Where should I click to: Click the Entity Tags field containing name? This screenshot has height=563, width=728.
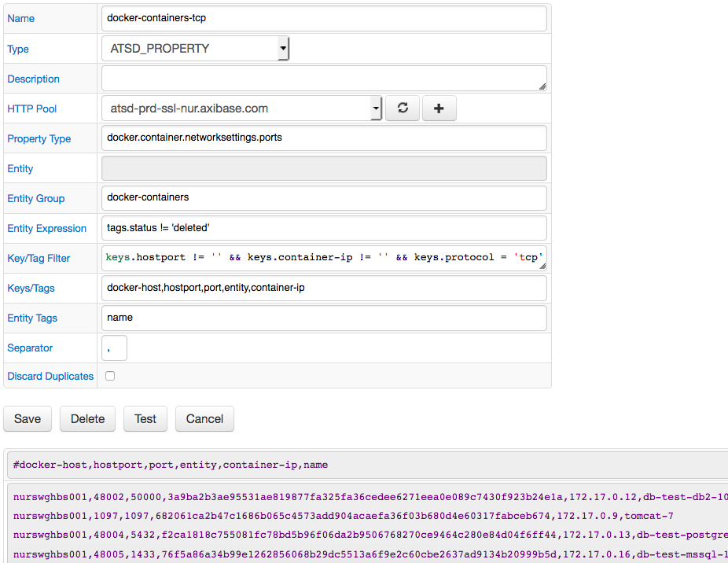(x=324, y=318)
